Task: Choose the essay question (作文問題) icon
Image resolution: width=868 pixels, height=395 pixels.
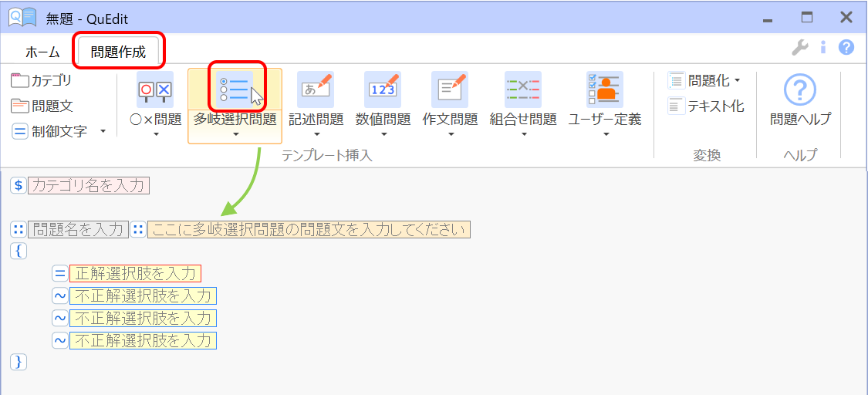Action: (450, 89)
